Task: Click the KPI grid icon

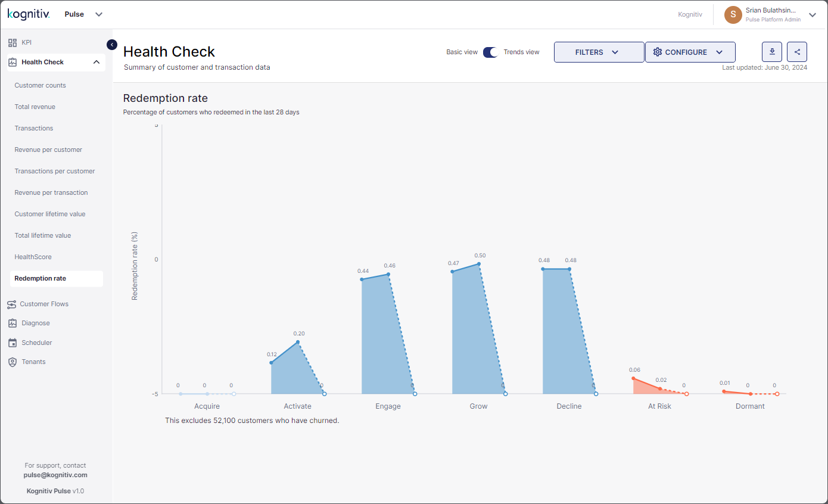Action: 12,42
